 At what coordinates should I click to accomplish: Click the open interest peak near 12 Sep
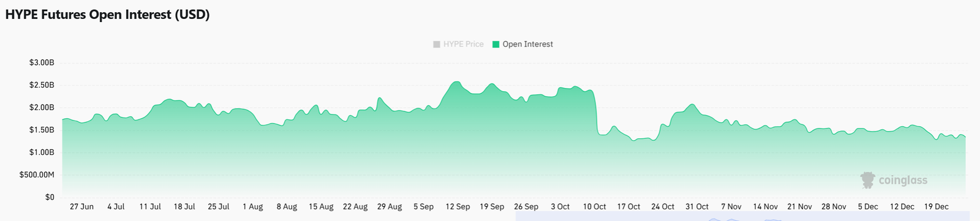[456, 81]
